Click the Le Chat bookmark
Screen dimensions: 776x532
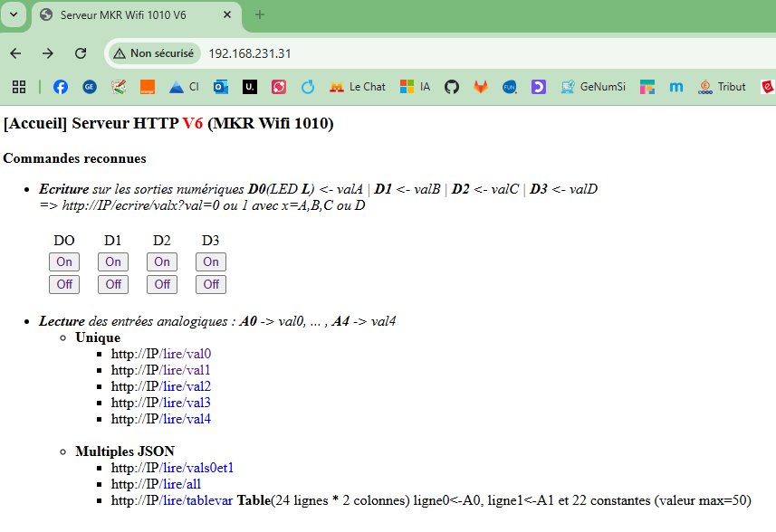tap(357, 87)
